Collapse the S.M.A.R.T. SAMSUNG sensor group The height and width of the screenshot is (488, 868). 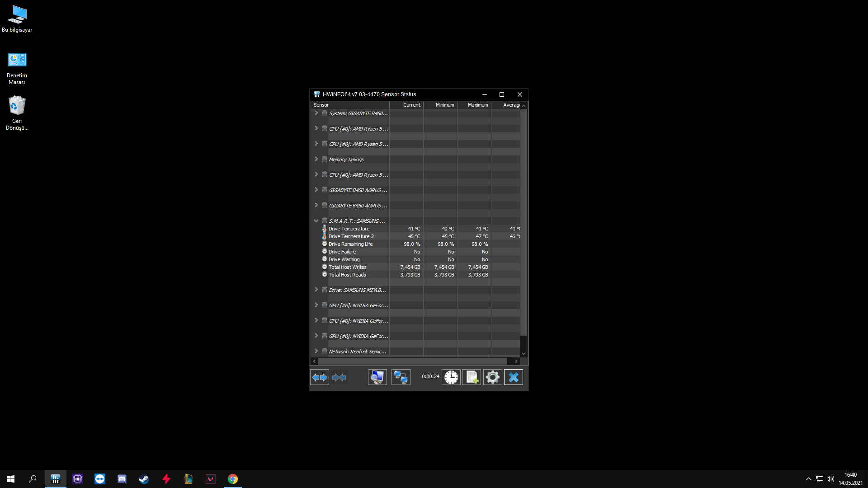click(x=316, y=221)
